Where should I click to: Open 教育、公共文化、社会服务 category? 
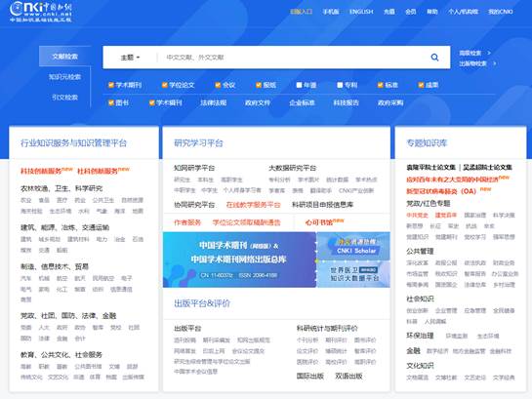click(x=61, y=355)
